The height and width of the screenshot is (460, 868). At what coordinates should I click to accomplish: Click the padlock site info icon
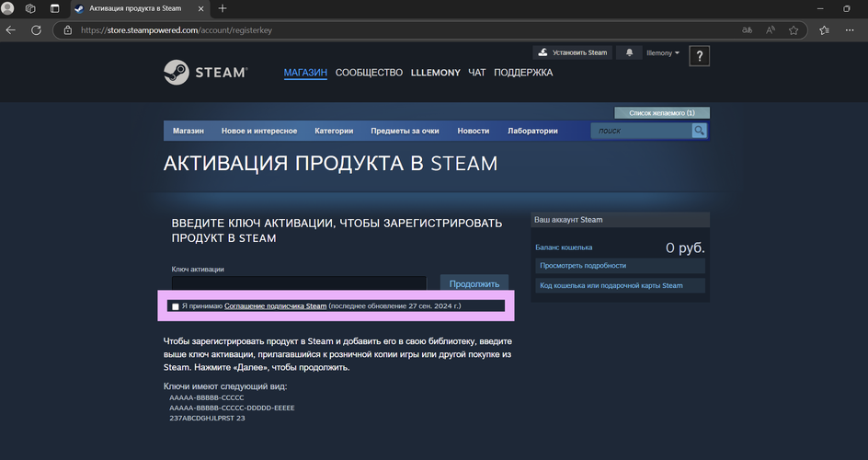pos(67,30)
